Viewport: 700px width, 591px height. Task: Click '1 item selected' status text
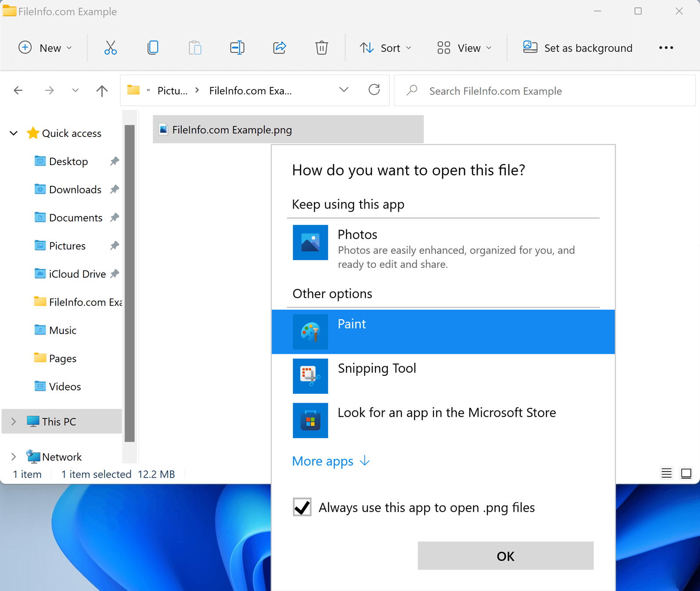[x=96, y=474]
